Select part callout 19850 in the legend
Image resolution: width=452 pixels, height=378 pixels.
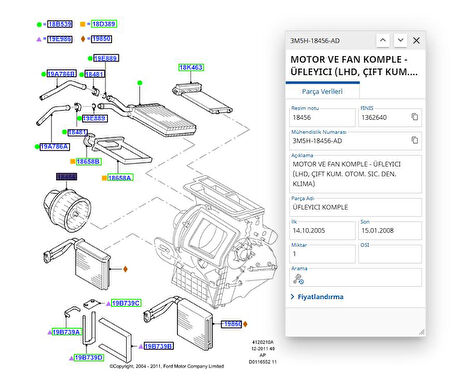click(101, 39)
